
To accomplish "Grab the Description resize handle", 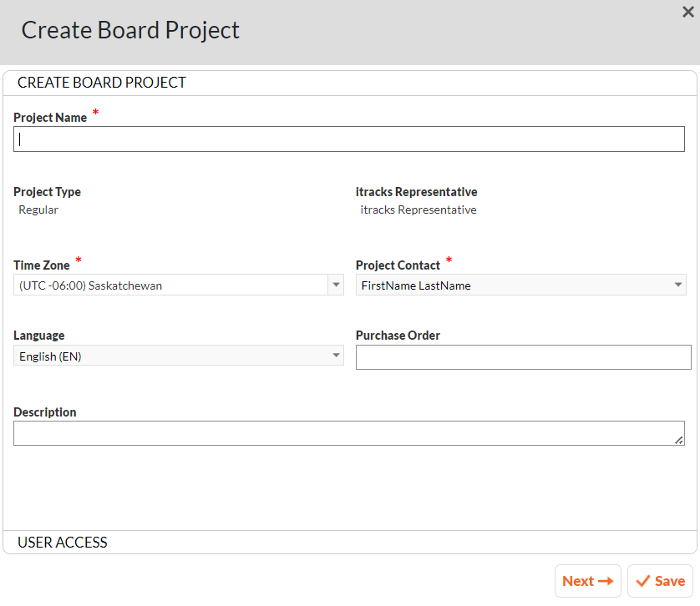I will (678, 440).
